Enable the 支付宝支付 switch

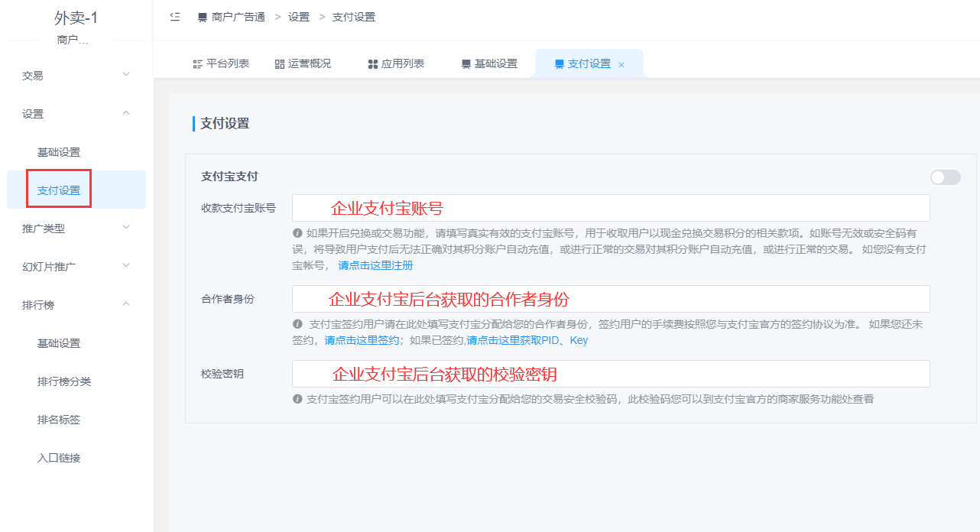946,177
